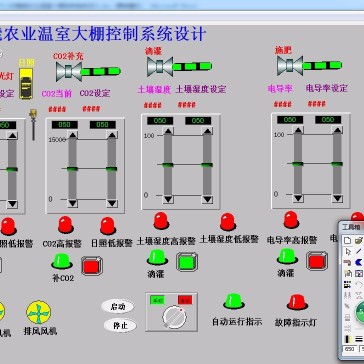Toggle the red square button under 电导率高报警
364x364 pixels.
317,261
